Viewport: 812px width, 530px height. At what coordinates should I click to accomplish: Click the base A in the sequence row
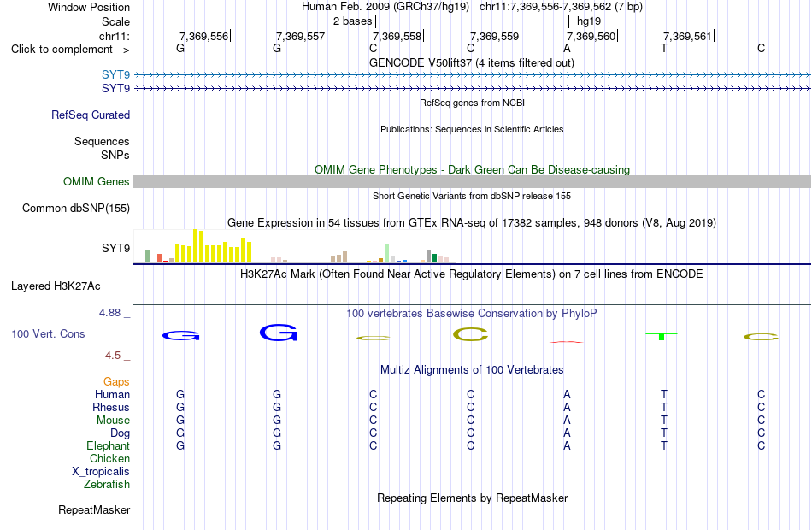[x=567, y=48]
